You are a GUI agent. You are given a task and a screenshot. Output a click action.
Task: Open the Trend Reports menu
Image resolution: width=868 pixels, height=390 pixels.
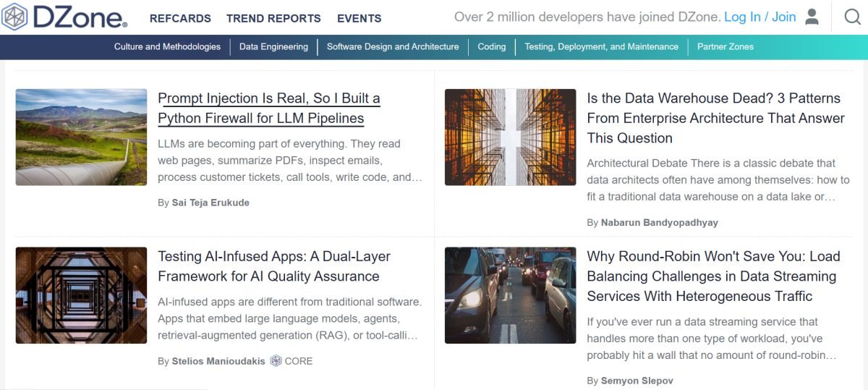pos(273,18)
